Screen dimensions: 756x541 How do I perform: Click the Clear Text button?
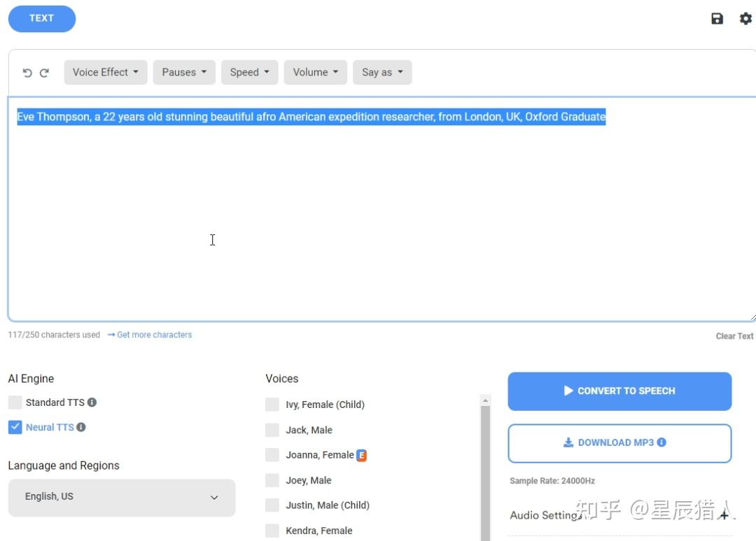click(734, 336)
